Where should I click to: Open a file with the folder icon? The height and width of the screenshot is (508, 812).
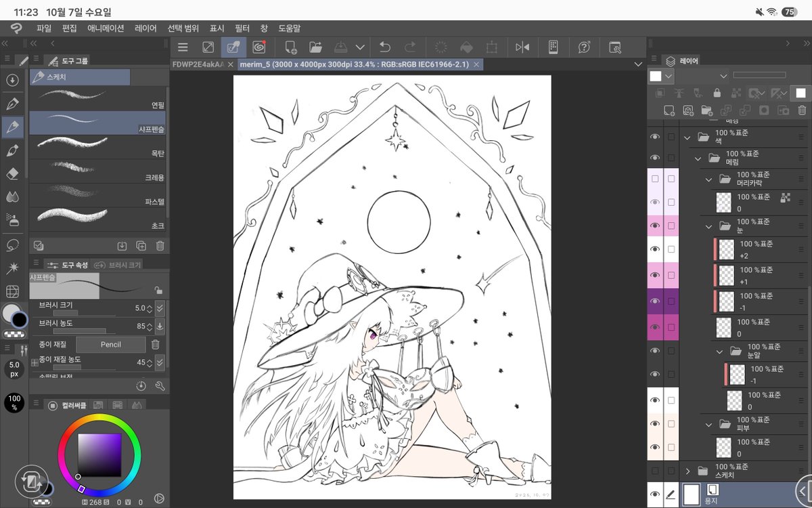315,47
